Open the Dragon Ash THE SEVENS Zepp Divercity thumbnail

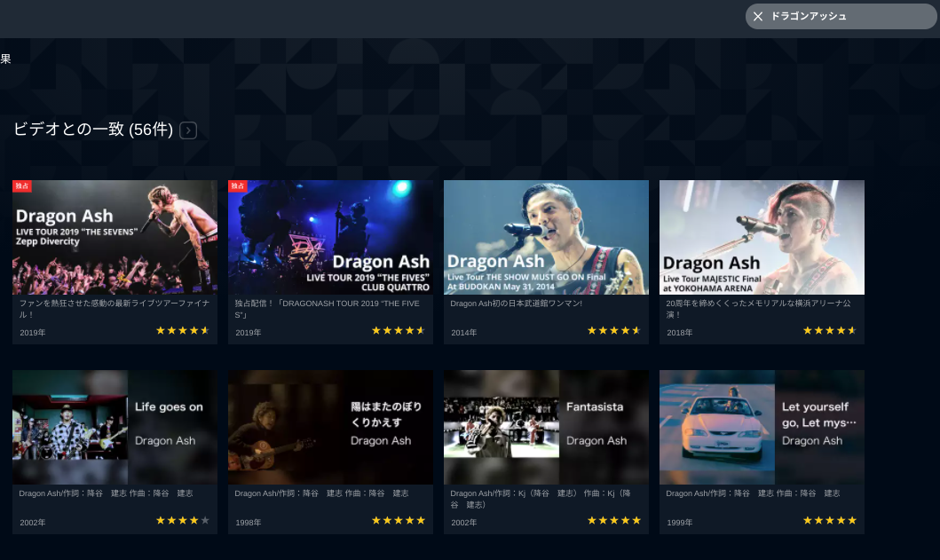115,237
